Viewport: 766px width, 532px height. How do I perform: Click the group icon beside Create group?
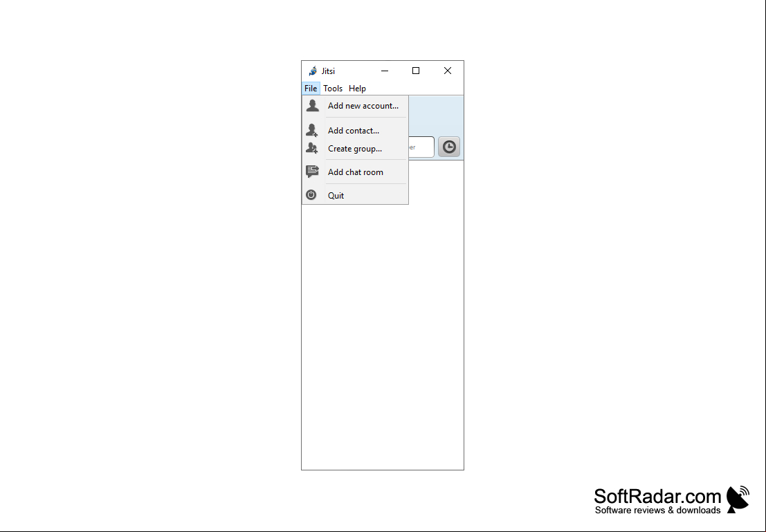point(311,147)
